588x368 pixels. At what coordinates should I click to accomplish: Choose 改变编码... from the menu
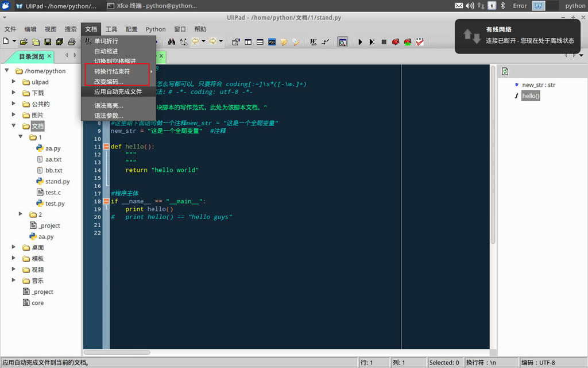point(109,82)
